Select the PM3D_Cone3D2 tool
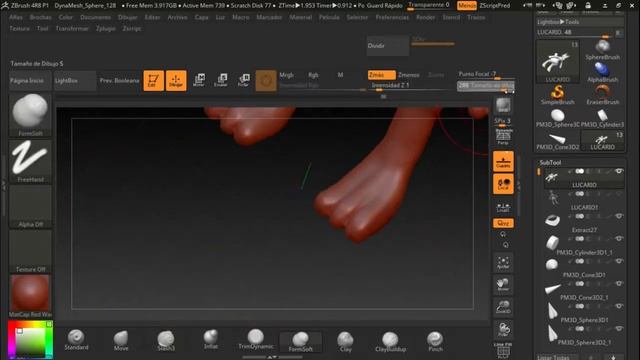Viewport: 640px width, 360px height. click(558, 141)
